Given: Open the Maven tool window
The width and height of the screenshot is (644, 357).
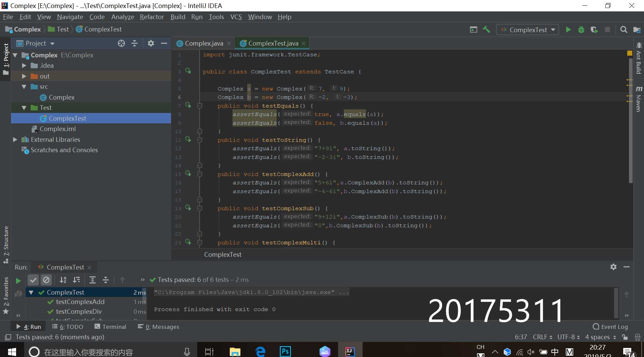Looking at the screenshot, I should tap(639, 99).
